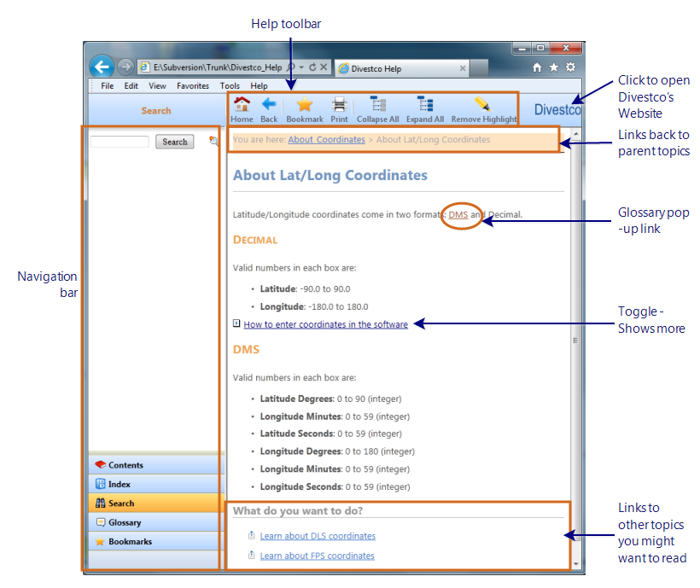The height and width of the screenshot is (588, 700).
Task: Open the Divestco logo website link
Action: point(557,109)
